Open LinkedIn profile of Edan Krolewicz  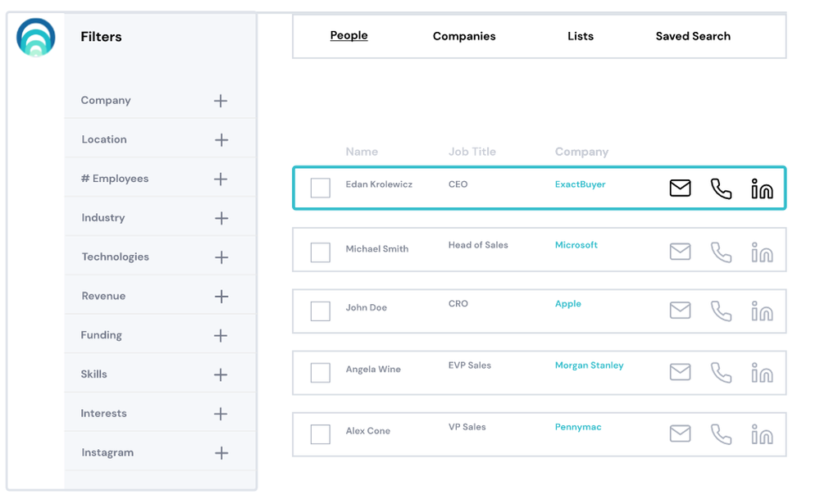pos(762,188)
